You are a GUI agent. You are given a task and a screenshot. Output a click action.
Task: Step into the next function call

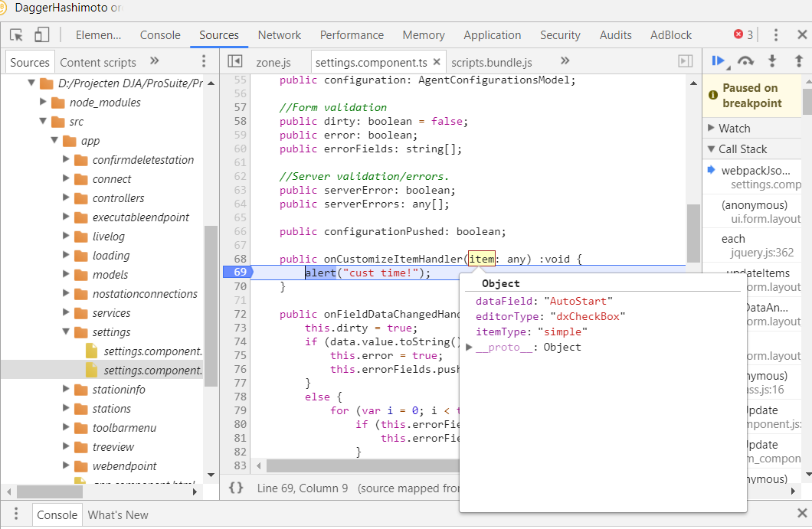click(772, 60)
